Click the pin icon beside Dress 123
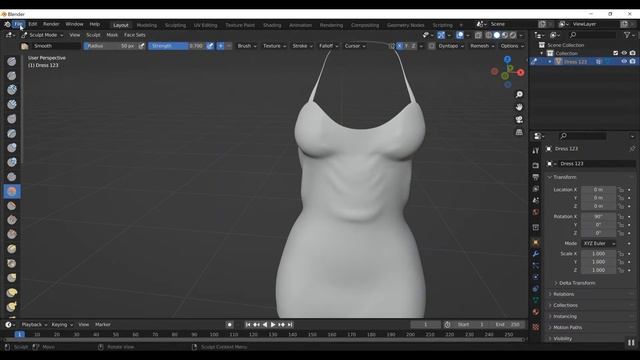Viewport: 640px width, 360px height. pyautogui.click(x=632, y=149)
